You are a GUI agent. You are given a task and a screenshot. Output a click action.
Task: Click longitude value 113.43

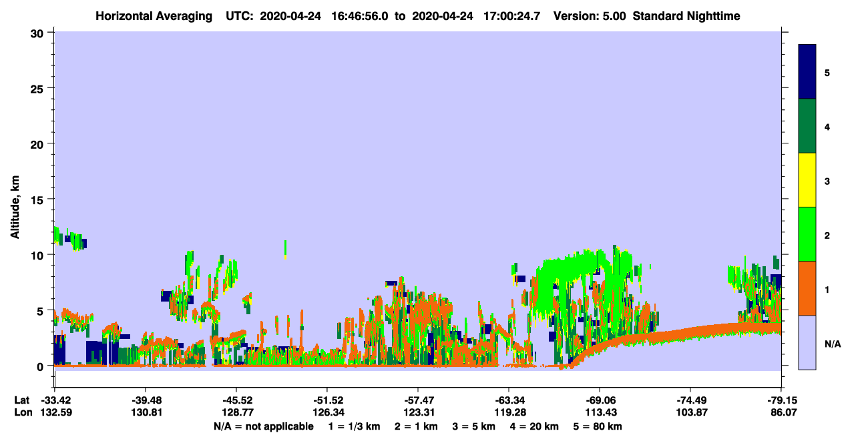(x=600, y=413)
